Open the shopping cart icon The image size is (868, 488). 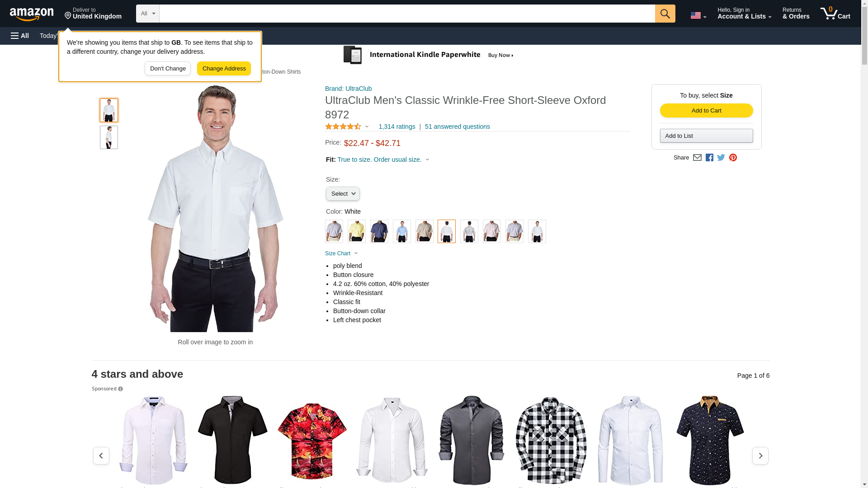point(835,14)
